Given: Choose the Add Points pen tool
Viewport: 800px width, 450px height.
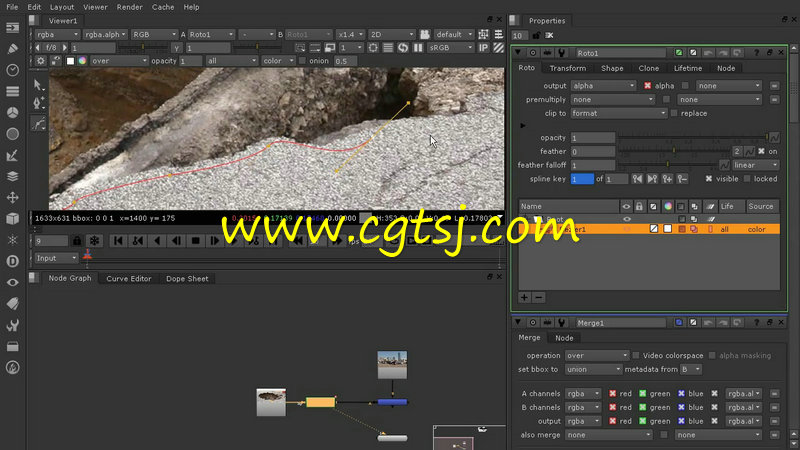Looking at the screenshot, I should (x=38, y=104).
